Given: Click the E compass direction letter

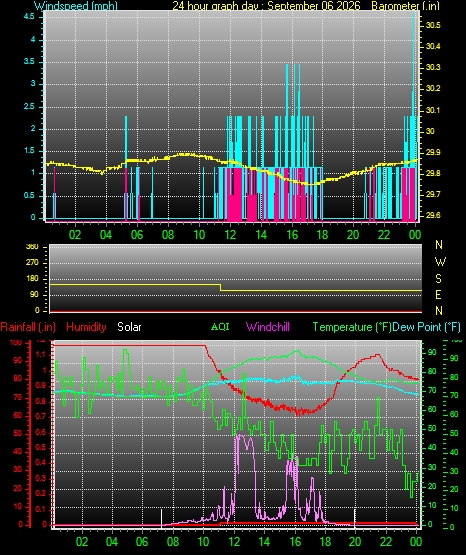Looking at the screenshot, I should click(438, 294).
